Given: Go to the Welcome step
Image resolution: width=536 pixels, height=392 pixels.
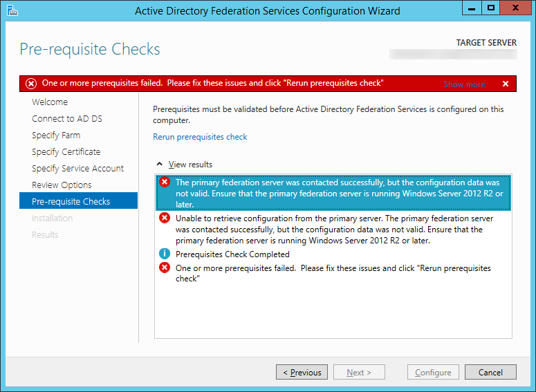Looking at the screenshot, I should (x=50, y=102).
